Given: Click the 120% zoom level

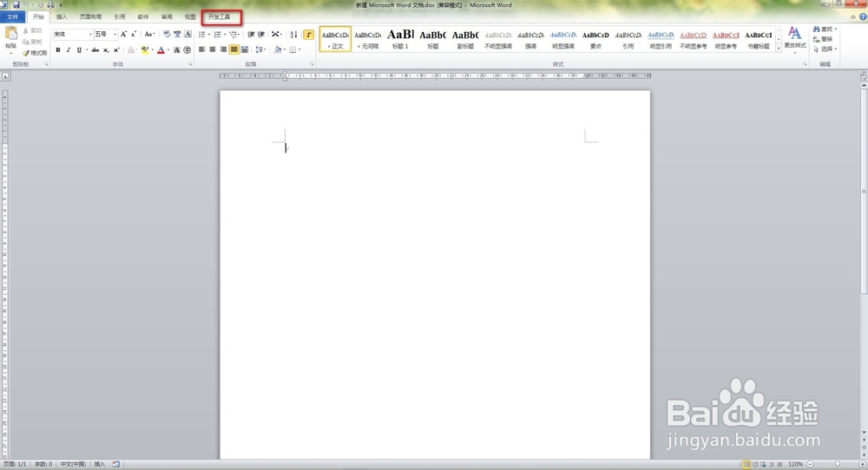Looking at the screenshot, I should pos(795,465).
